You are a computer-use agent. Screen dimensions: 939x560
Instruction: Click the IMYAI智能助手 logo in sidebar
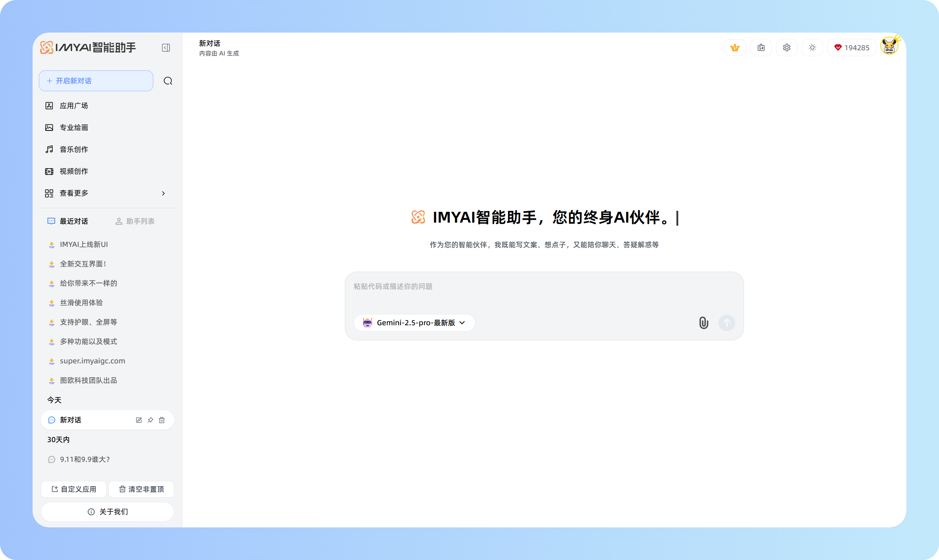(88, 48)
